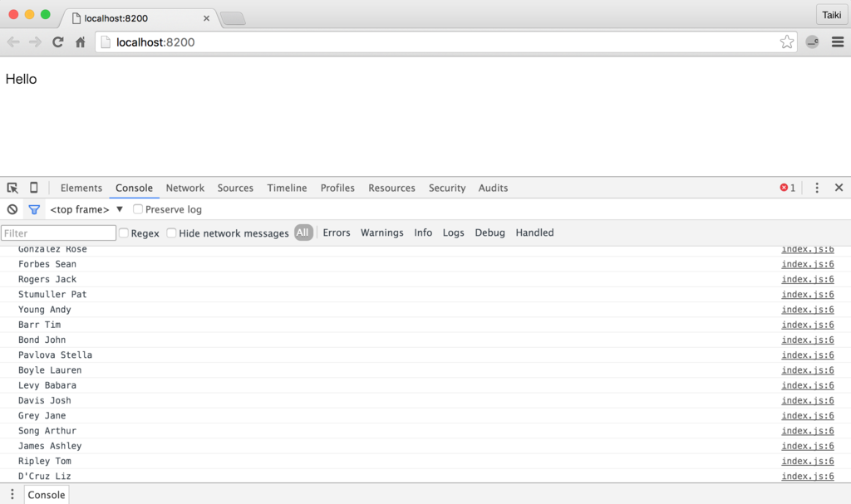Toggle the console filter funnel icon
The image size is (851, 504).
coord(34,209)
